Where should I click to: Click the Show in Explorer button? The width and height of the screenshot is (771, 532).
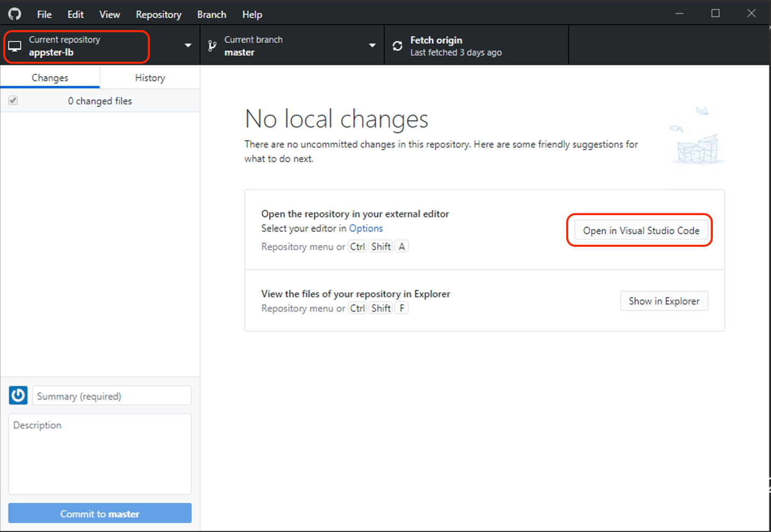(664, 301)
